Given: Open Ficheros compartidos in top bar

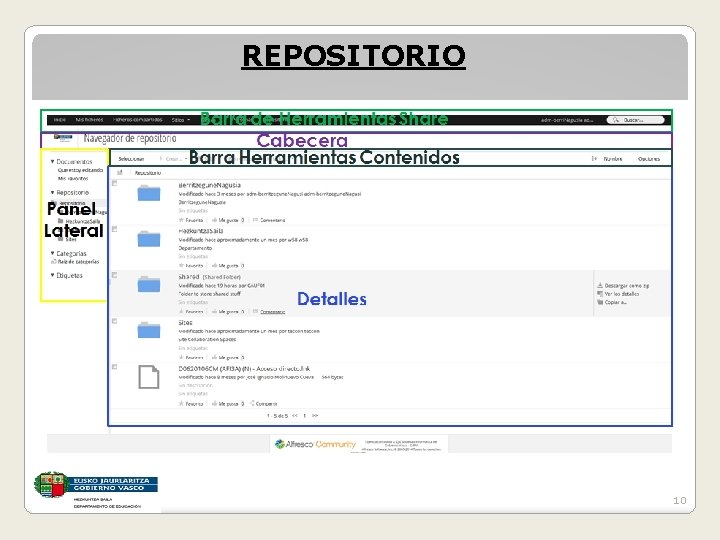Looking at the screenshot, I should [137, 120].
